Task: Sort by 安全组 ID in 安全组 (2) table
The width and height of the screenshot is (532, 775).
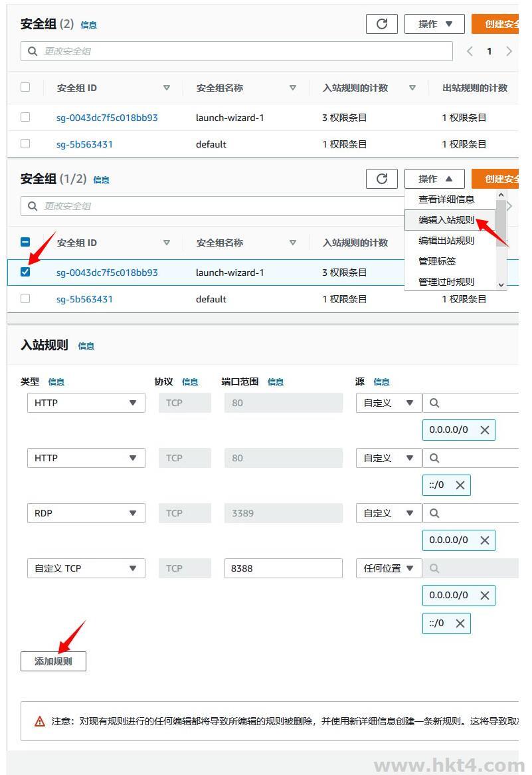Action: tap(167, 88)
